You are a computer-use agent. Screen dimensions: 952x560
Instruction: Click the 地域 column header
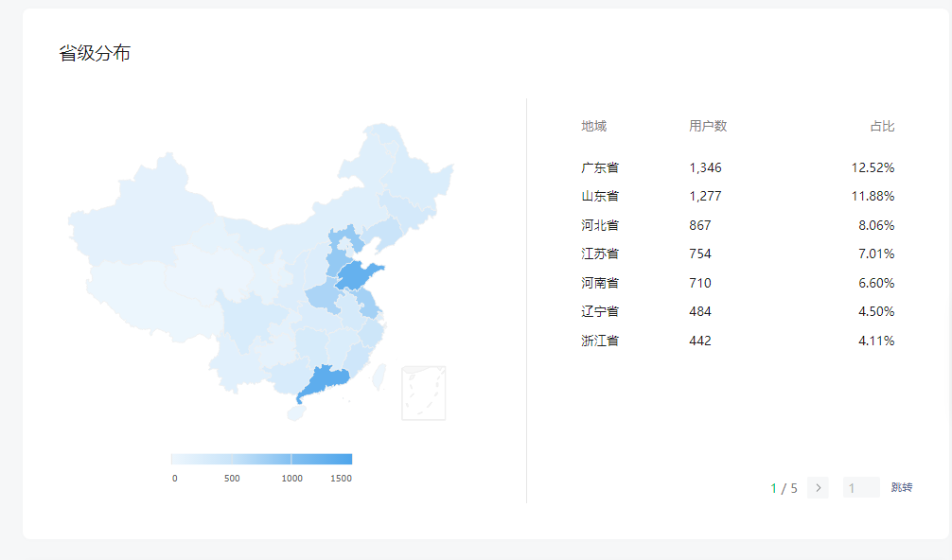coord(593,126)
